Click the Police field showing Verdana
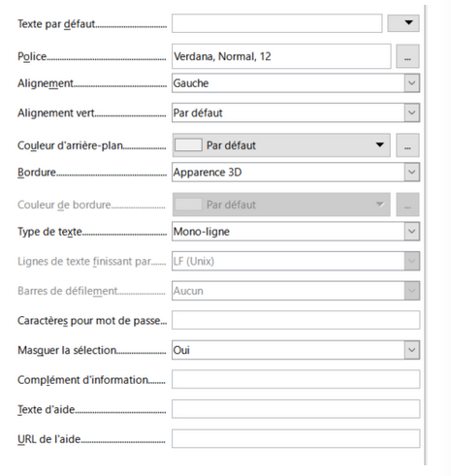 (281, 56)
